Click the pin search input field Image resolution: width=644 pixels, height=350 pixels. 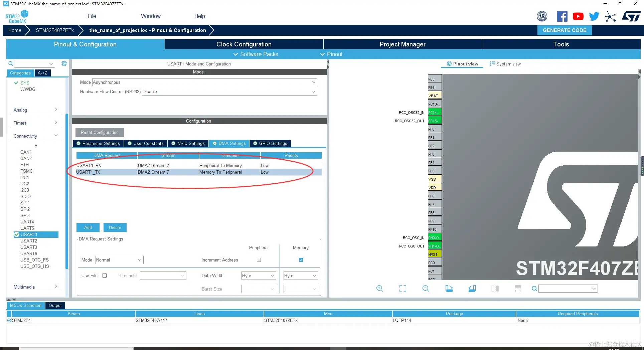pyautogui.click(x=568, y=289)
